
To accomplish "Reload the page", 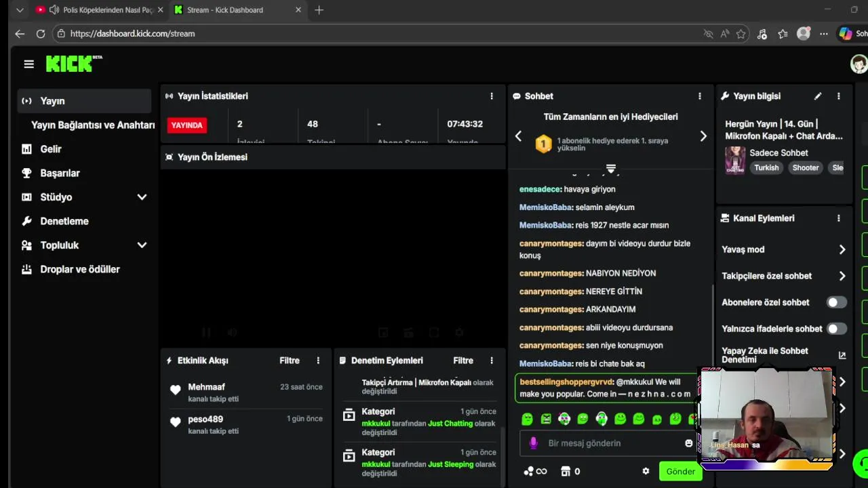I will [x=41, y=33].
